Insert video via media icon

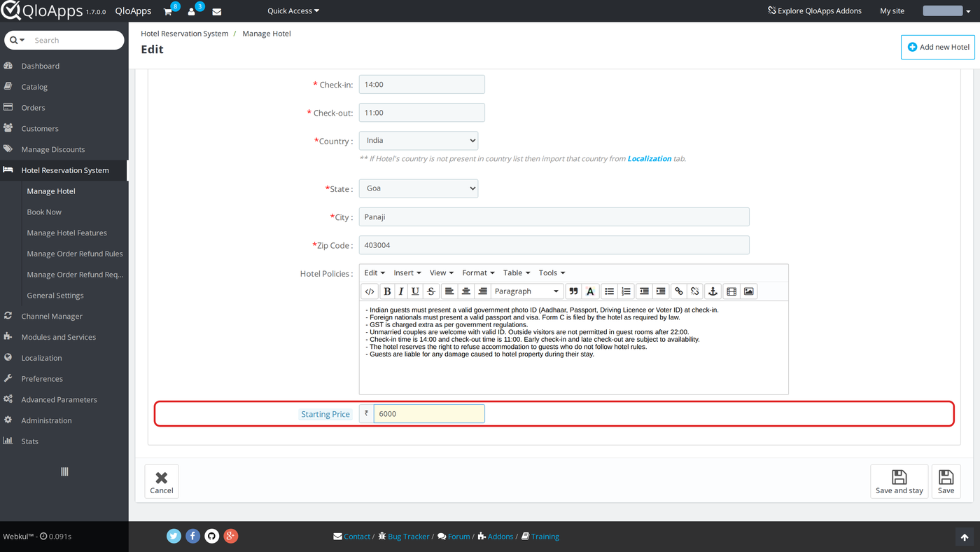[x=731, y=291]
